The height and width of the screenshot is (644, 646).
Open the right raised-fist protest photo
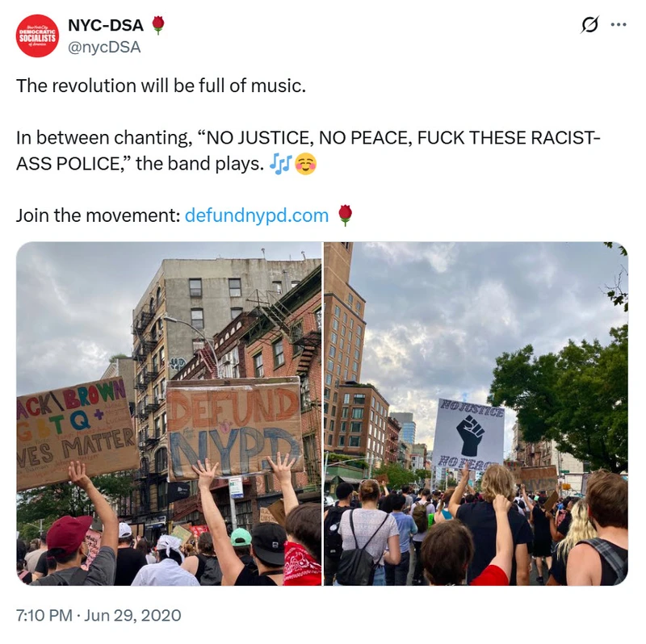point(476,413)
